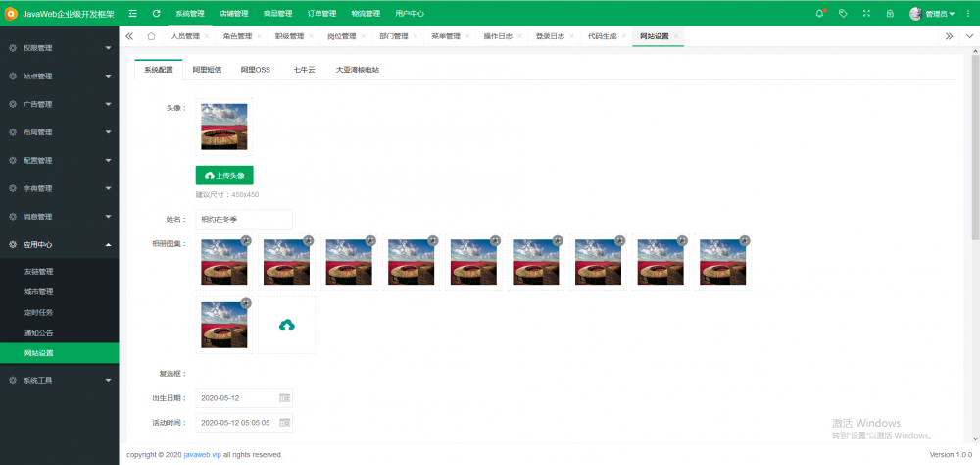980x465 pixels.
Task: Click the gear icon beside 系统工具
Action: tap(13, 380)
